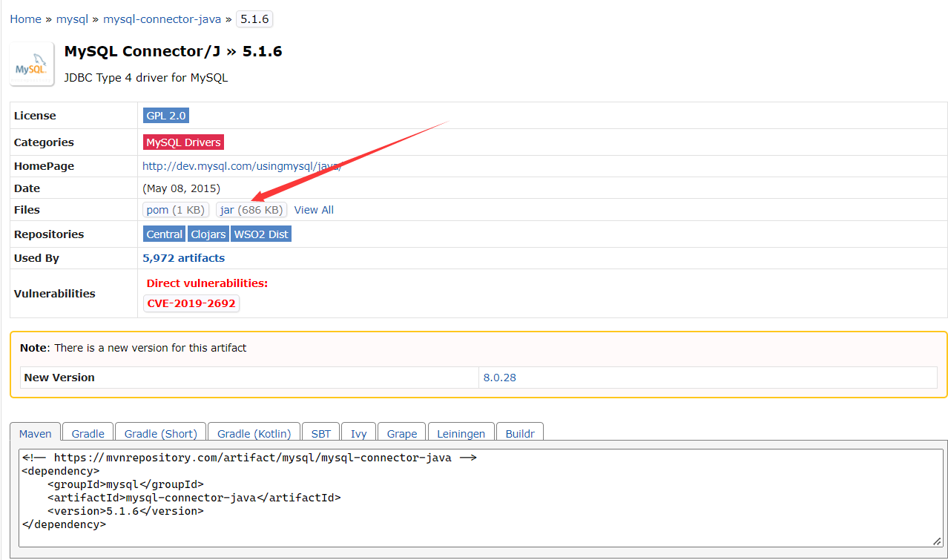The height and width of the screenshot is (560, 948).
Task: Switch to the Gradle (Kotlin) tab
Action: [x=254, y=433]
